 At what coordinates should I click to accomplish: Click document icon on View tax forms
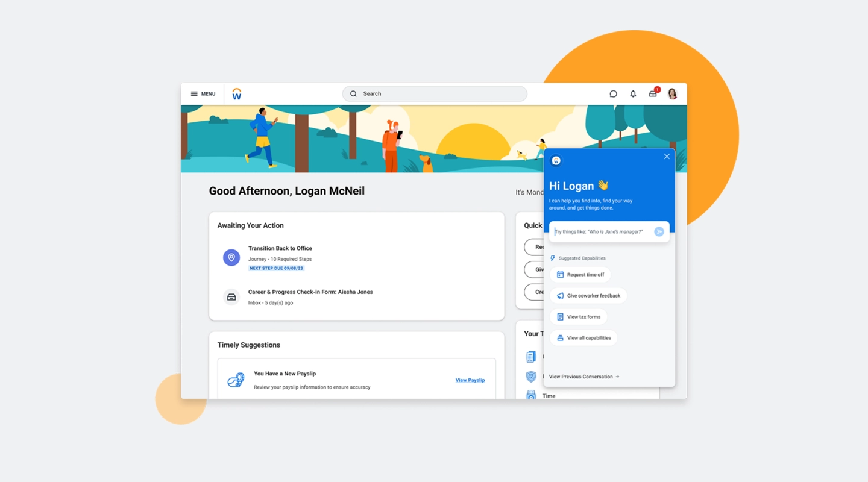click(560, 317)
